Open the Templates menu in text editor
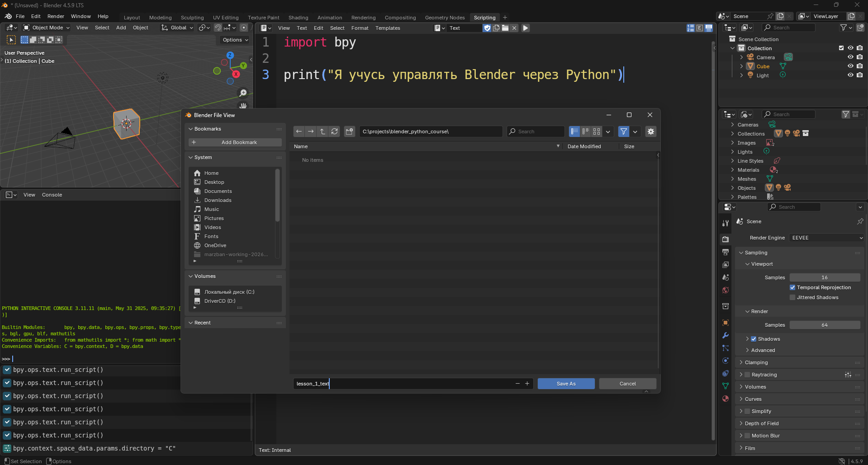The image size is (868, 465). pos(388,28)
